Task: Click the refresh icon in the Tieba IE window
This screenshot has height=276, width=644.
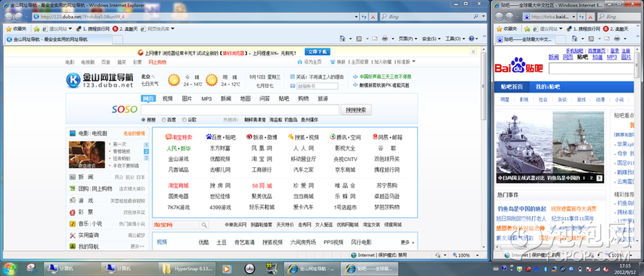Action: tap(581, 17)
